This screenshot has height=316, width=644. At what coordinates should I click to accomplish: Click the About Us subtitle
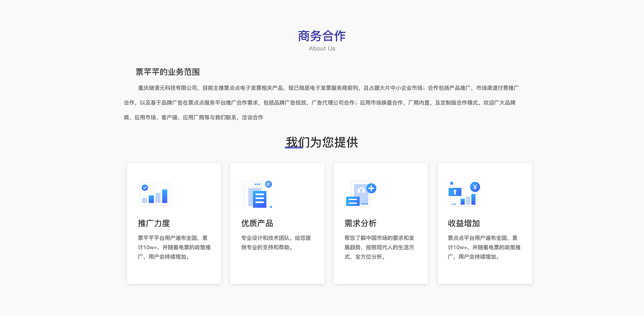[322, 49]
